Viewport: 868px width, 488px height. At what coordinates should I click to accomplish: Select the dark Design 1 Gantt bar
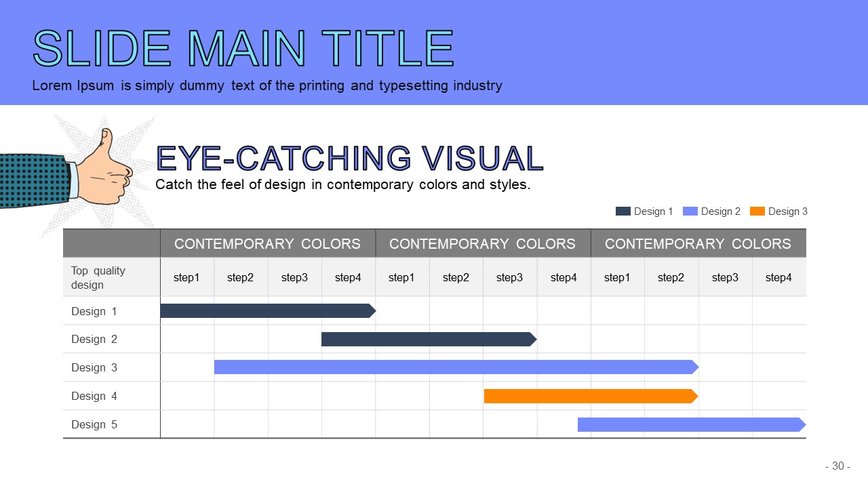coord(267,311)
